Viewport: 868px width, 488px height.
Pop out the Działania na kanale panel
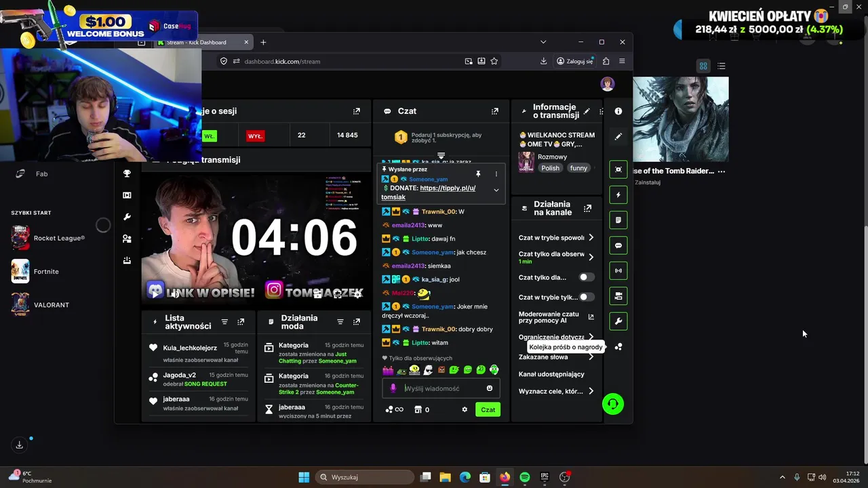coord(587,208)
